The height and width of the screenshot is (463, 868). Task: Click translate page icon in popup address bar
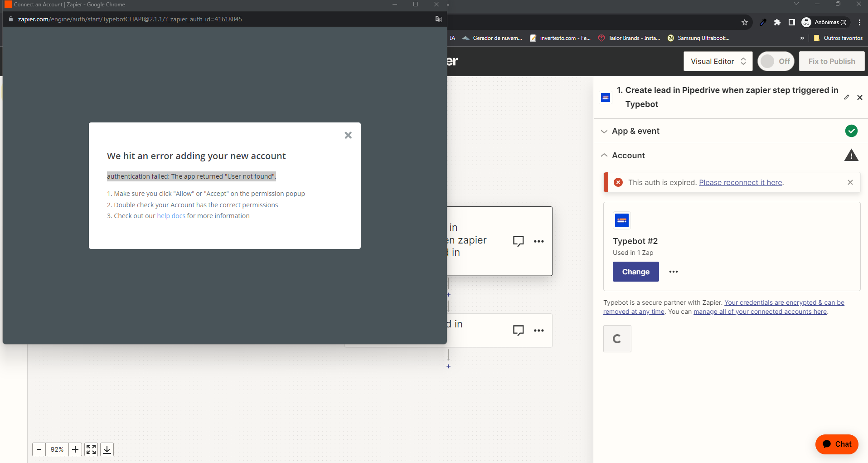[438, 19]
